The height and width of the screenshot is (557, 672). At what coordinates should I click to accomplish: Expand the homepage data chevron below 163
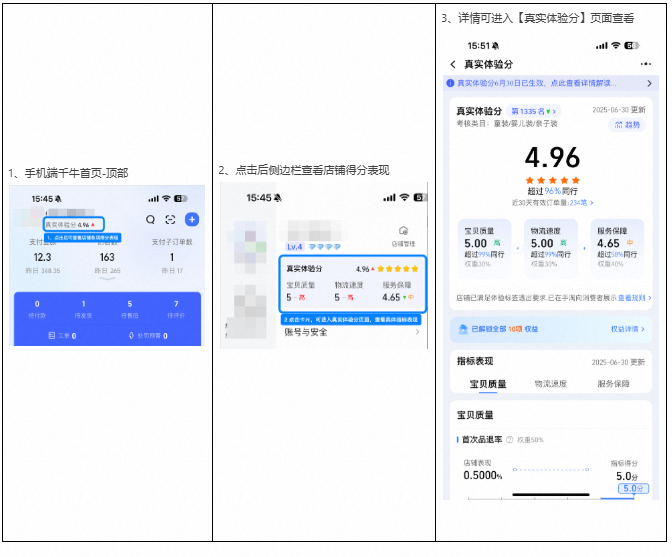(107, 280)
